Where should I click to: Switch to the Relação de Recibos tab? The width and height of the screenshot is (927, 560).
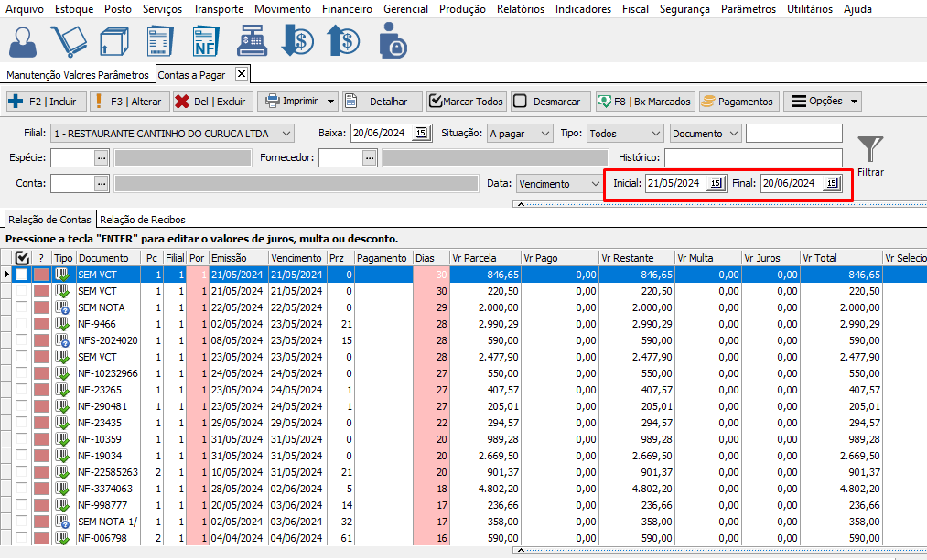pos(142,220)
